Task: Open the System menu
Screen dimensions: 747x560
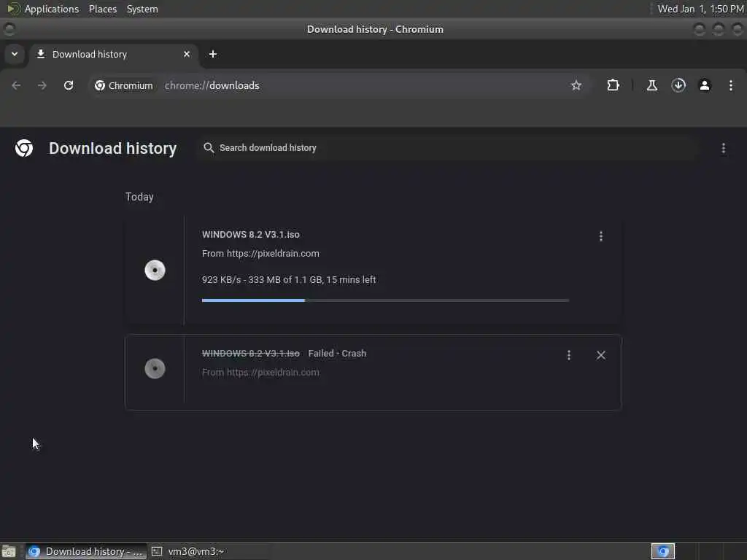Action: click(x=142, y=9)
